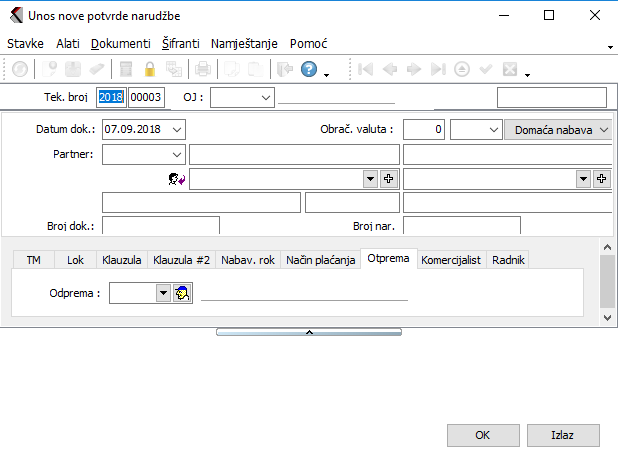The height and width of the screenshot is (449, 618).
Task: Expand the Partner combo box
Action: click(x=177, y=154)
